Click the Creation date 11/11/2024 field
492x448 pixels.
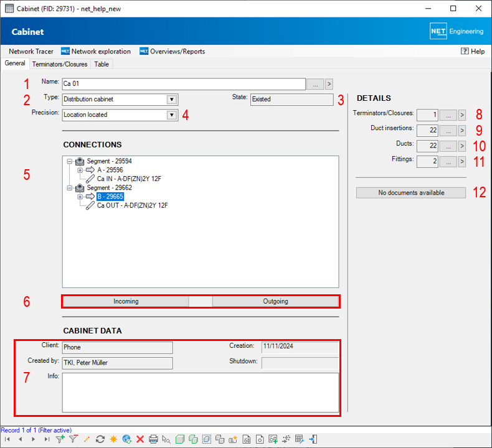[x=300, y=347]
